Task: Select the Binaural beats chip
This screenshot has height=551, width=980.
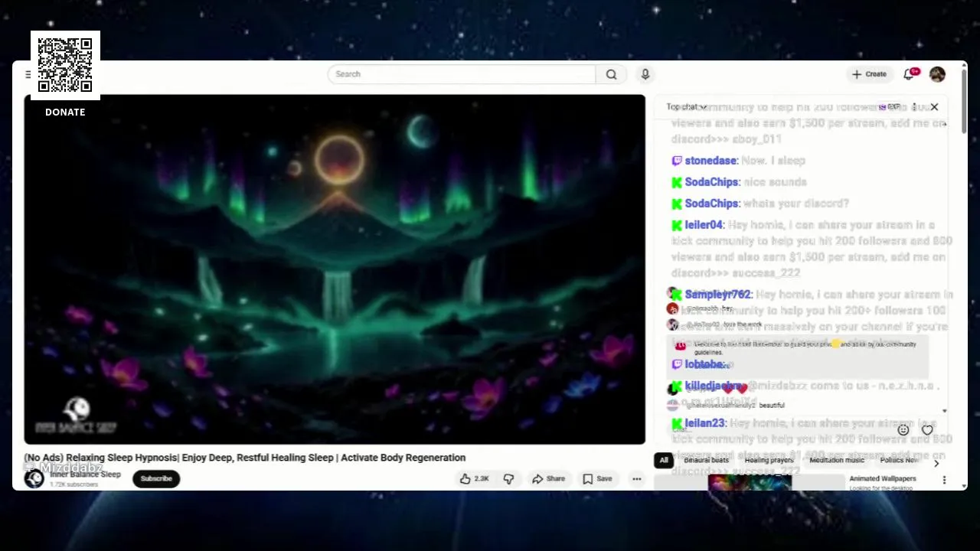Action: click(x=706, y=461)
